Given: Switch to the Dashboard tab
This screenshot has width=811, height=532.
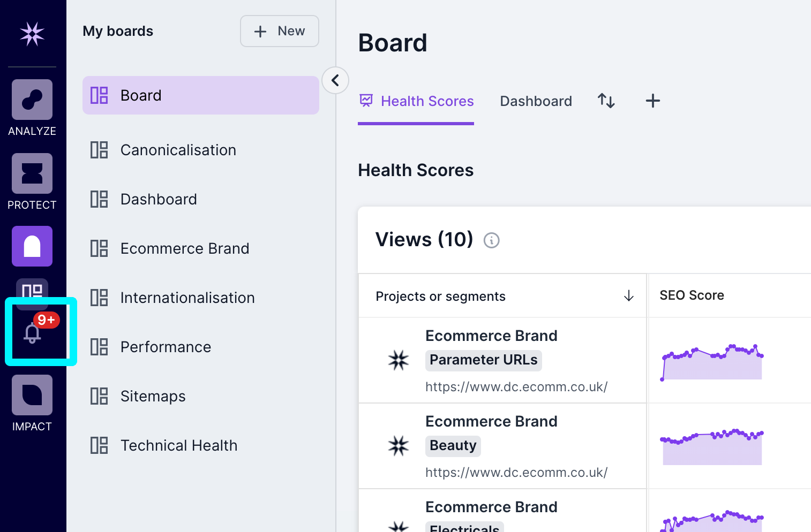Looking at the screenshot, I should coord(536,101).
